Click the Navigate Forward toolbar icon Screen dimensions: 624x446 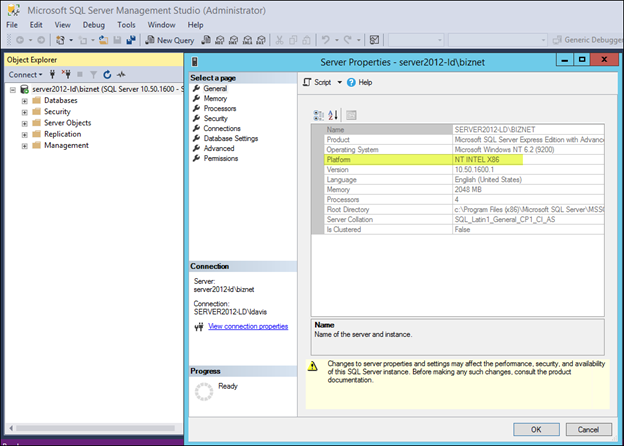click(x=41, y=40)
